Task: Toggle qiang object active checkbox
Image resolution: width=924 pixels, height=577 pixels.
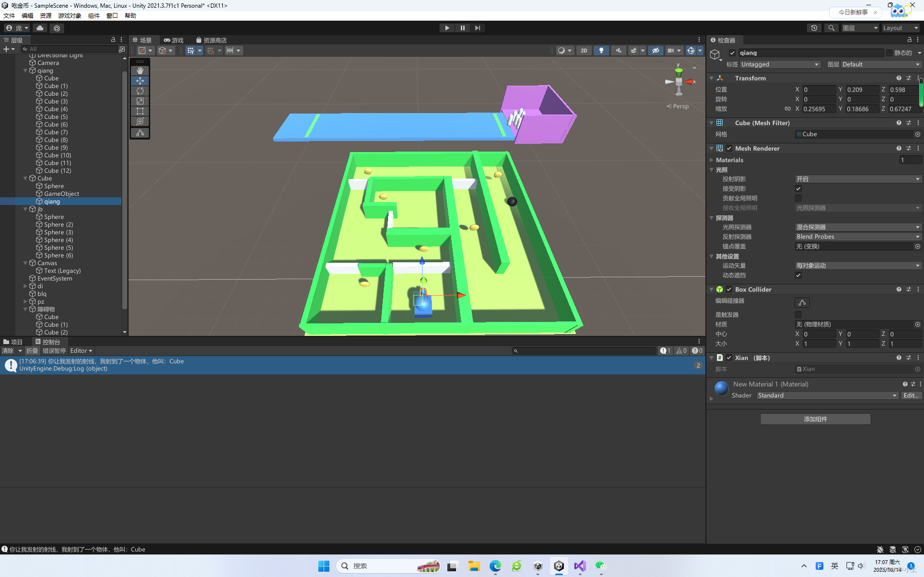Action: pos(732,53)
